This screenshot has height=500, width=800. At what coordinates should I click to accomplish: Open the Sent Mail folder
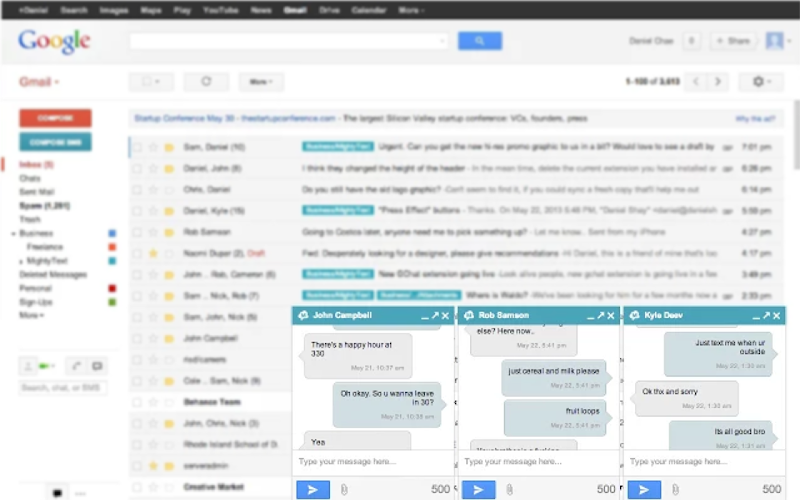pyautogui.click(x=37, y=192)
